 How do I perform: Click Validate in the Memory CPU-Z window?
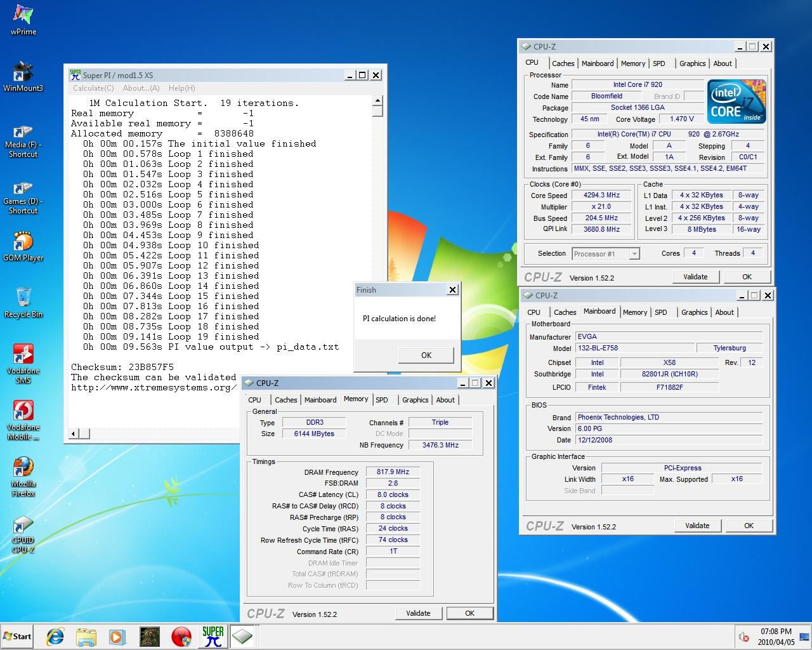tap(418, 613)
